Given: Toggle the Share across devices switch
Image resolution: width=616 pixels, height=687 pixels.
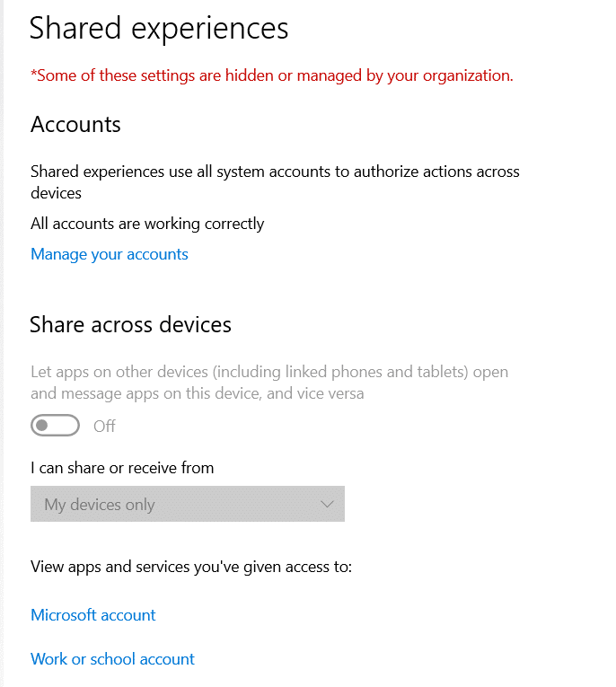Looking at the screenshot, I should 55,425.
